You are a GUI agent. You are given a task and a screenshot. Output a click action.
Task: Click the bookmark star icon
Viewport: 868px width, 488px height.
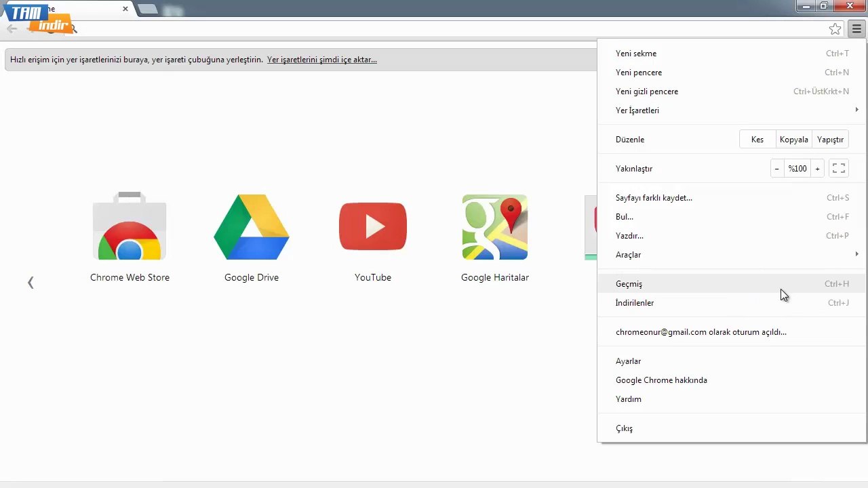coord(835,28)
